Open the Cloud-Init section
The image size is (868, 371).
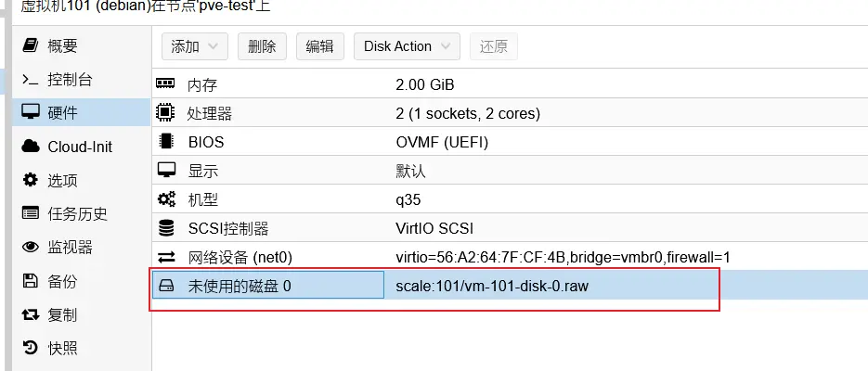[x=79, y=147]
